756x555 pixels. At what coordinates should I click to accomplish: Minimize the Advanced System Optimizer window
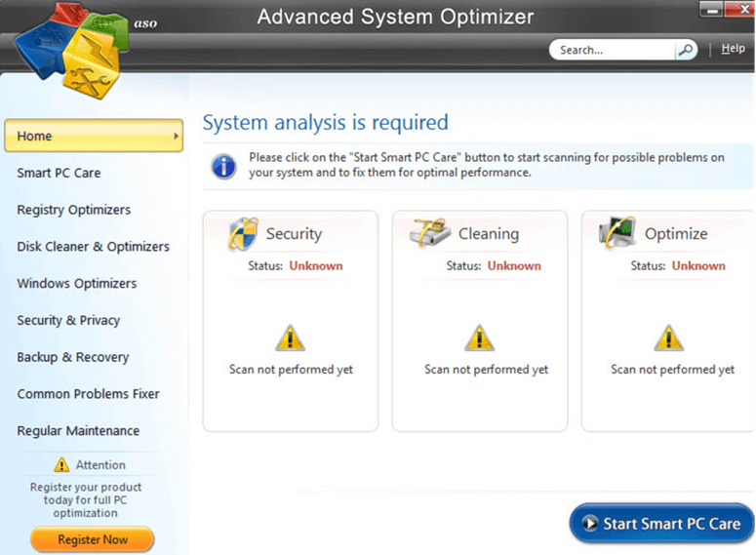point(711,9)
